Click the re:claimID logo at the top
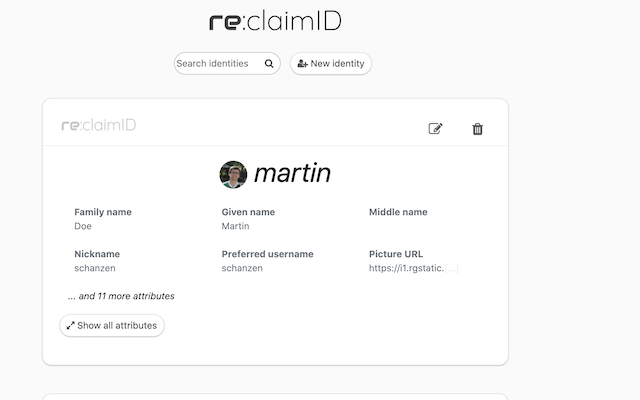 click(x=275, y=21)
